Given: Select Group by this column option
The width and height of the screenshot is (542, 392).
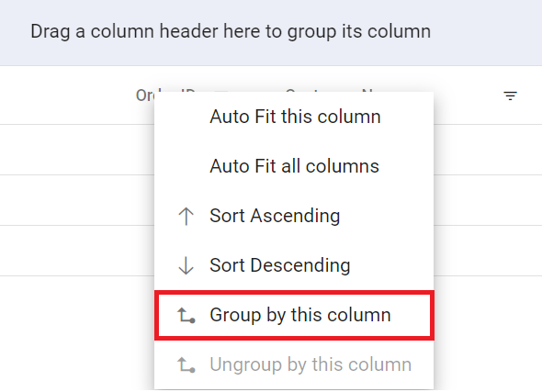Looking at the screenshot, I should point(294,315).
